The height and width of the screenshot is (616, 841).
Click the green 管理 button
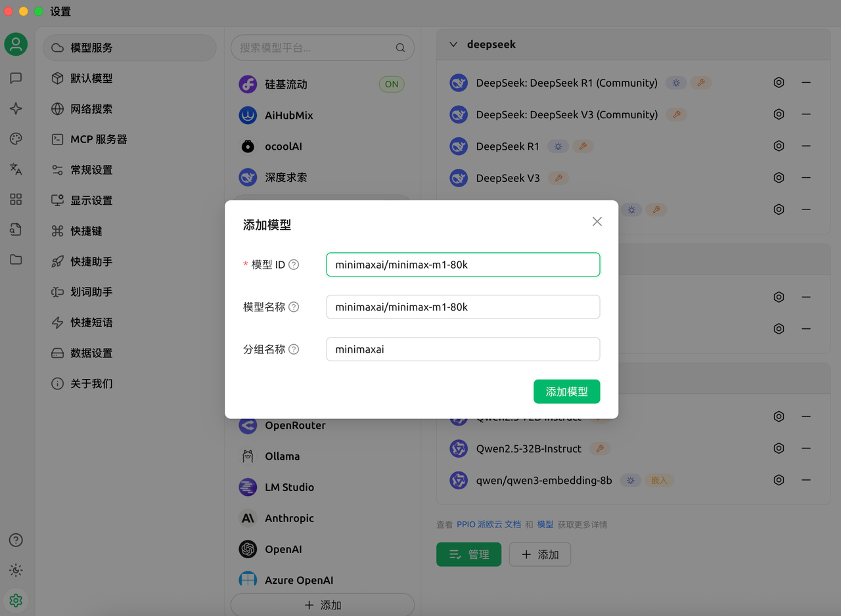468,554
